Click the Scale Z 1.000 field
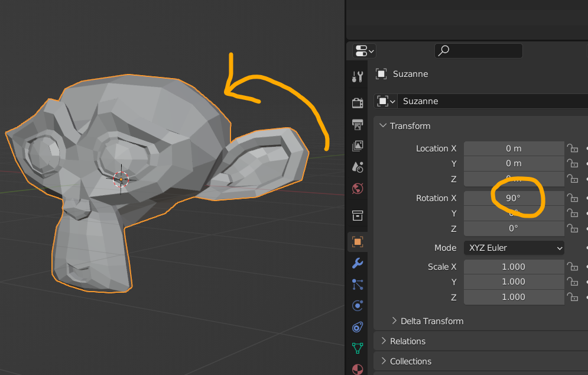Image resolution: width=588 pixels, height=375 pixels. [x=514, y=297]
